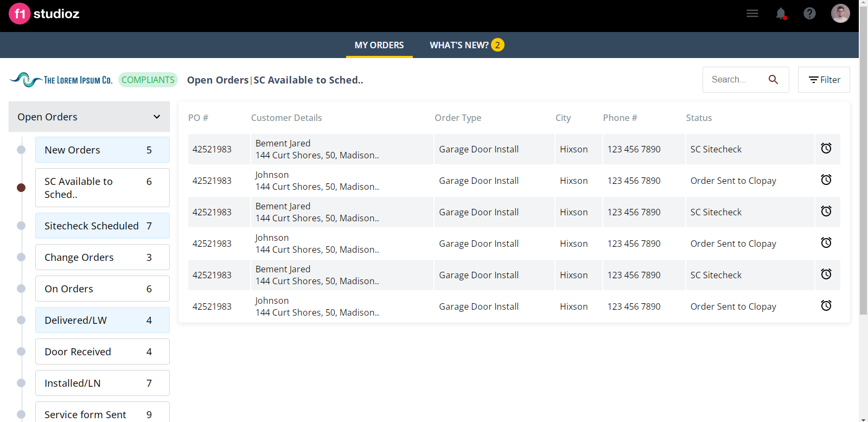Click the Phone # column header

pyautogui.click(x=620, y=118)
